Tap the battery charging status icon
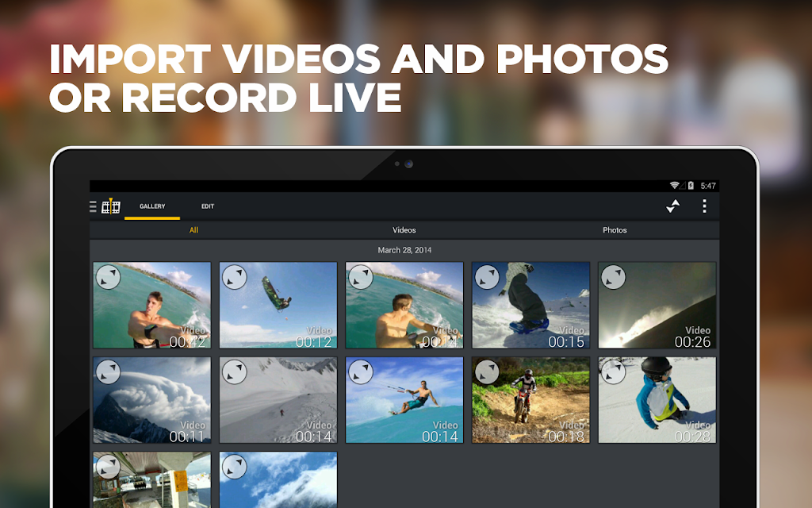This screenshot has height=508, width=812. click(x=691, y=186)
